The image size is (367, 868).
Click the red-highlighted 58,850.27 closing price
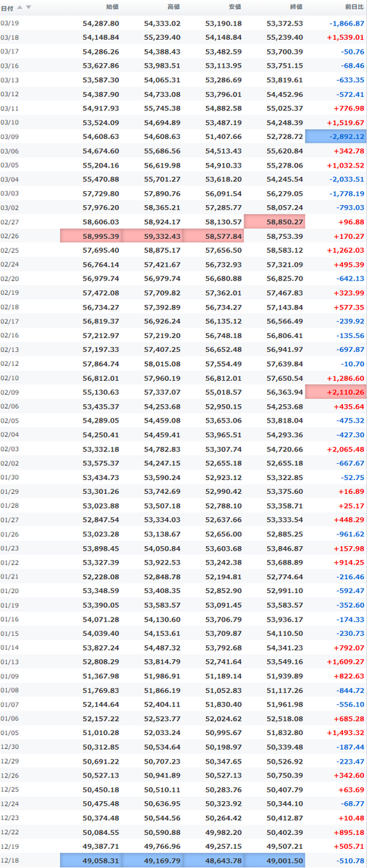point(275,221)
